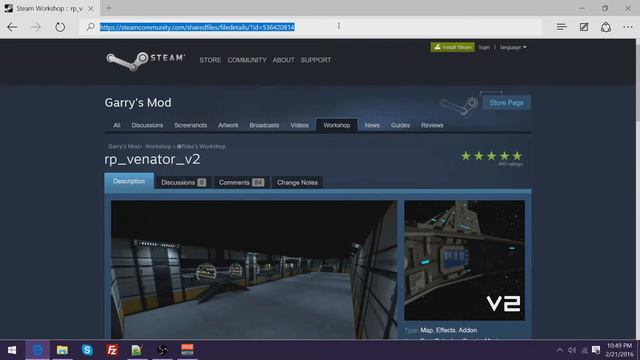Open the OBS icon in taskbar

point(162,350)
